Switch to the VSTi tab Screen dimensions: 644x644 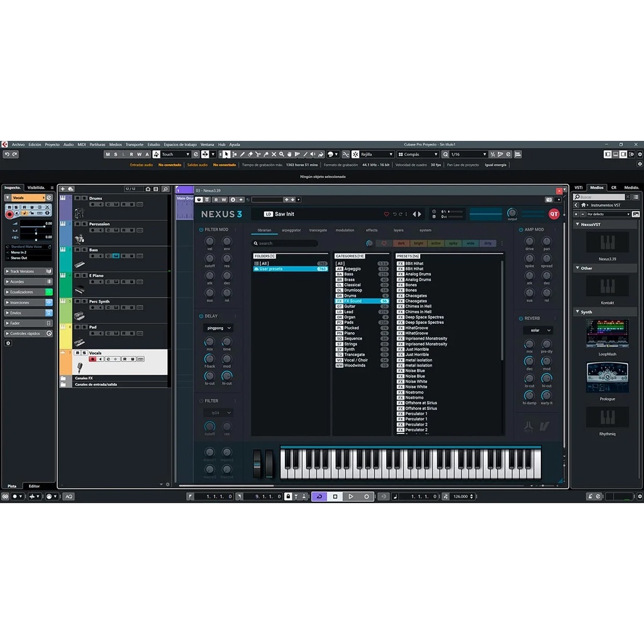pos(579,187)
